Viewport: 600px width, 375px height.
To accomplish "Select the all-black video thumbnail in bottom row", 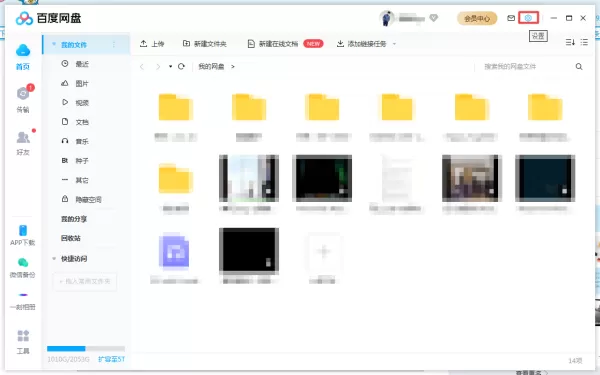I will pyautogui.click(x=249, y=250).
